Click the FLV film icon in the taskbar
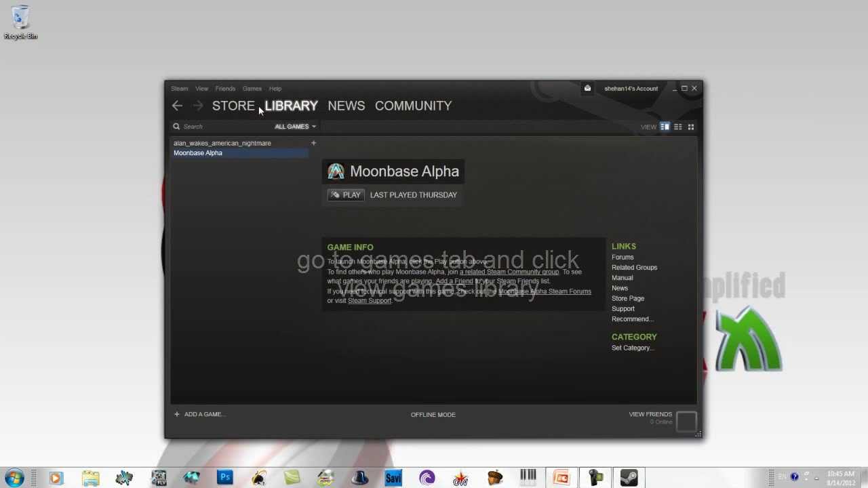Image resolution: width=868 pixels, height=488 pixels. (158, 477)
